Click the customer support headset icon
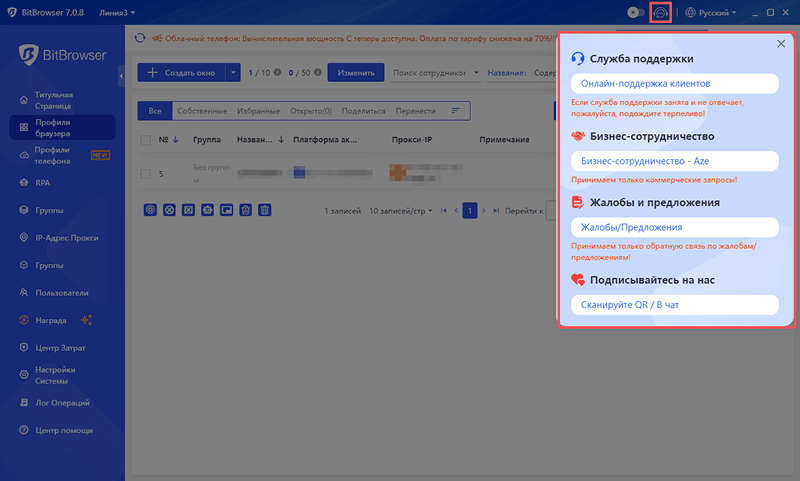This screenshot has height=481, width=800. coord(660,13)
